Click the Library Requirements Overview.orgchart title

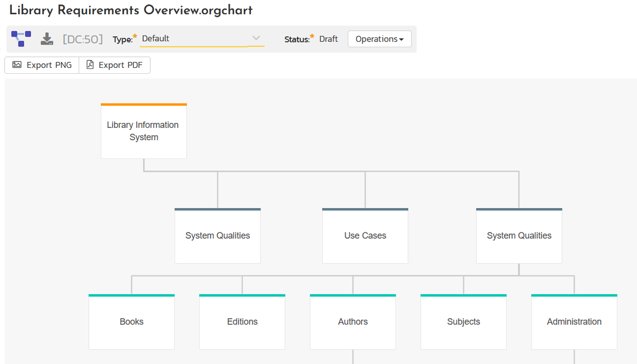[x=131, y=10]
